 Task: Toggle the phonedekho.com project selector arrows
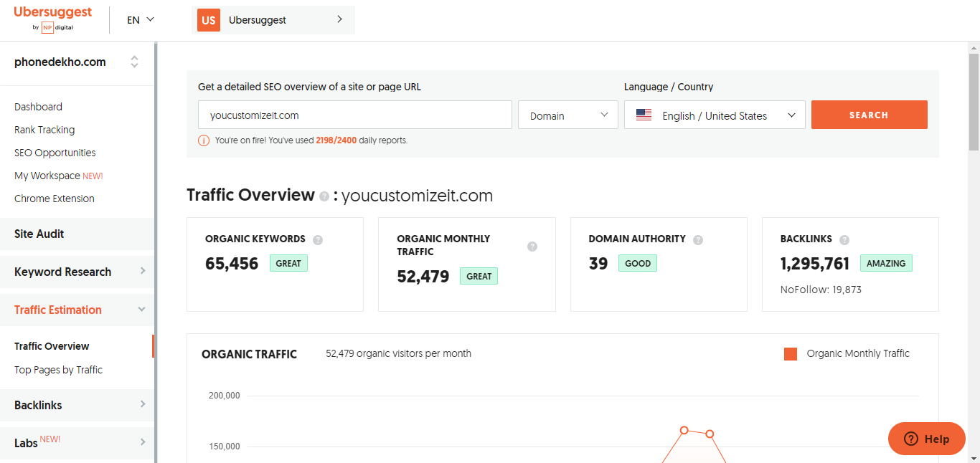click(134, 62)
